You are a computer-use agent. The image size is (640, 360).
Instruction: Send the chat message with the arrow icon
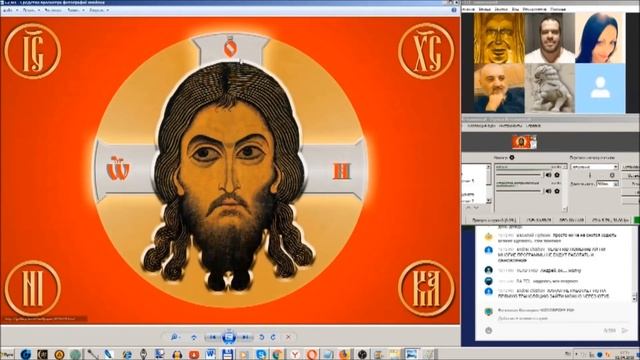click(x=625, y=330)
